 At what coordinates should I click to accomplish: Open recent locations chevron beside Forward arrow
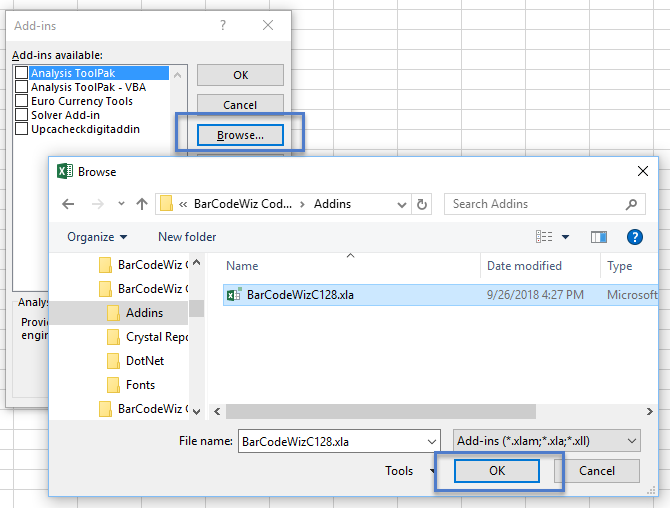click(121, 204)
